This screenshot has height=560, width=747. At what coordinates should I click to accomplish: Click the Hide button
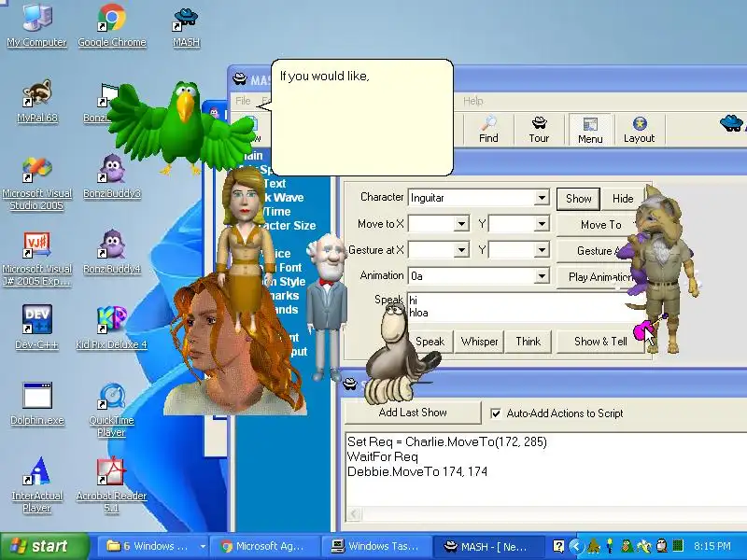[x=623, y=199]
